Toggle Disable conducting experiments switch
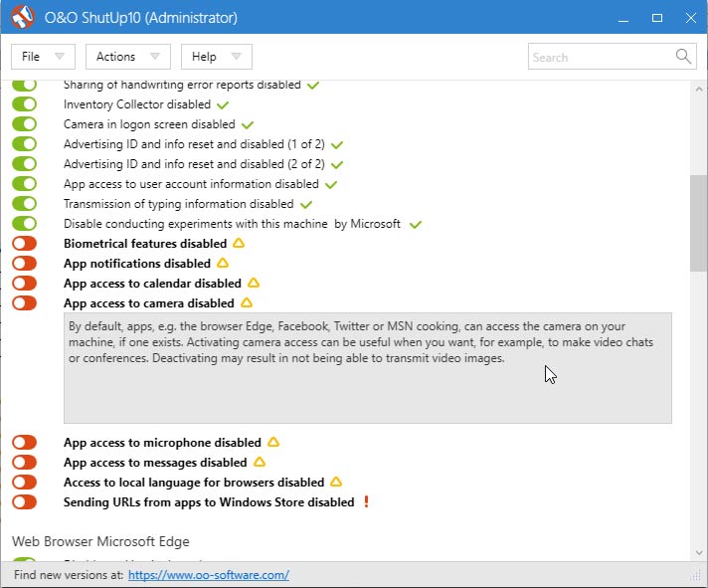The height and width of the screenshot is (588, 708). pos(25,224)
